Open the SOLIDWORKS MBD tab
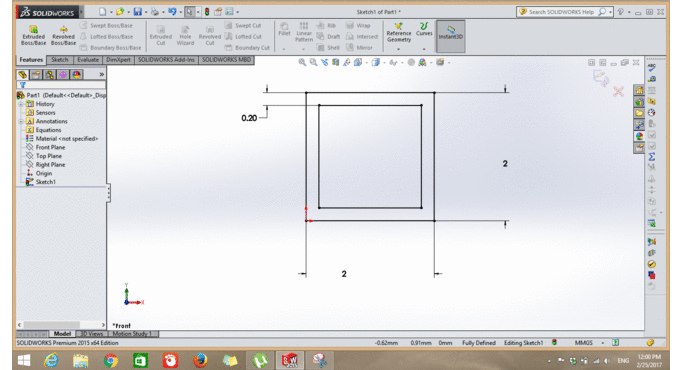Screen dimensions: 683x370 coord(227,60)
